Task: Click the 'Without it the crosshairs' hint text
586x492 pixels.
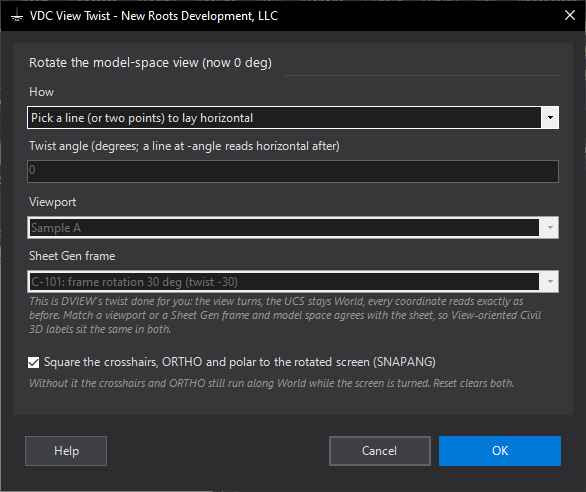Action: 272,383
